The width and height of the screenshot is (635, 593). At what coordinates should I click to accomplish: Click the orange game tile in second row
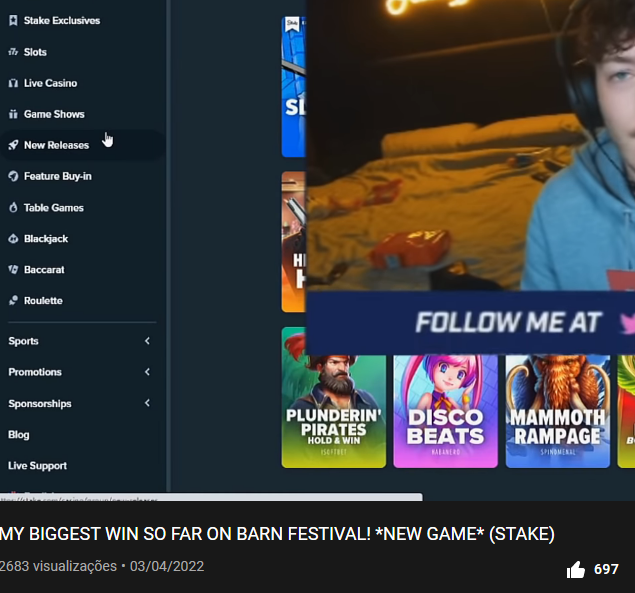(x=294, y=242)
